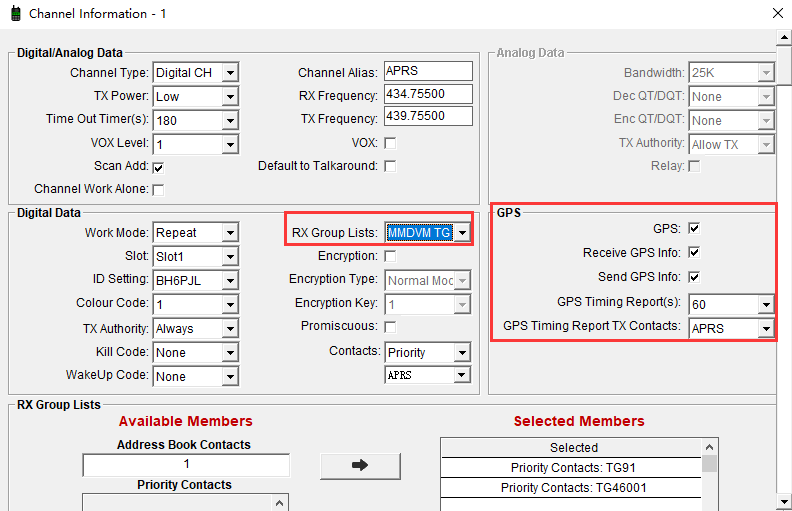Uncheck the Scan Add checkbox

158,167
